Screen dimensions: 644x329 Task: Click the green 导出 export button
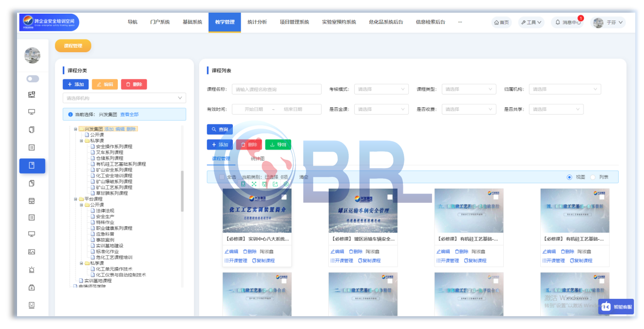coord(278,145)
